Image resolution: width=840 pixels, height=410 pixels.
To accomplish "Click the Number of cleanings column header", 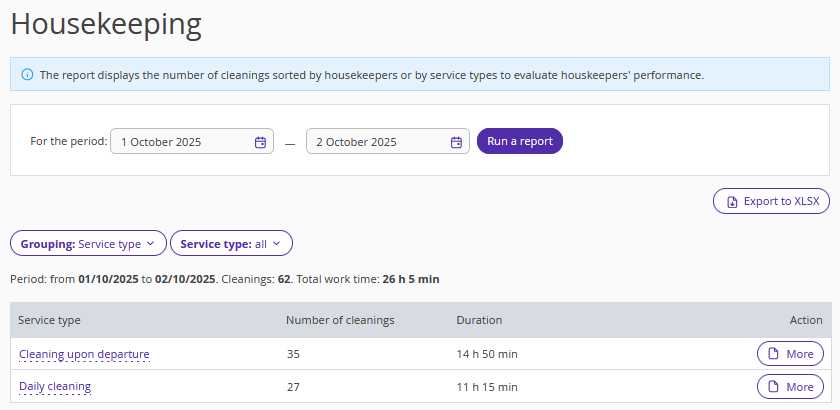I will click(x=340, y=320).
